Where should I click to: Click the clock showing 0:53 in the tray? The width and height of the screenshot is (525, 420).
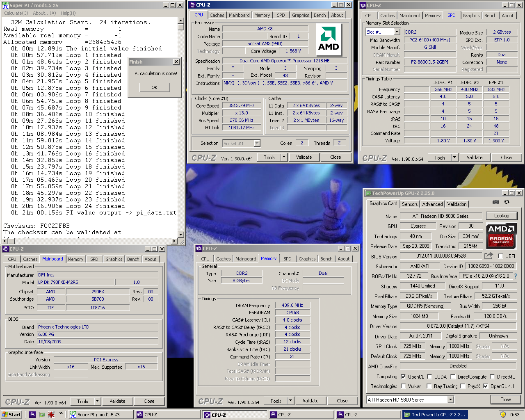click(x=515, y=415)
